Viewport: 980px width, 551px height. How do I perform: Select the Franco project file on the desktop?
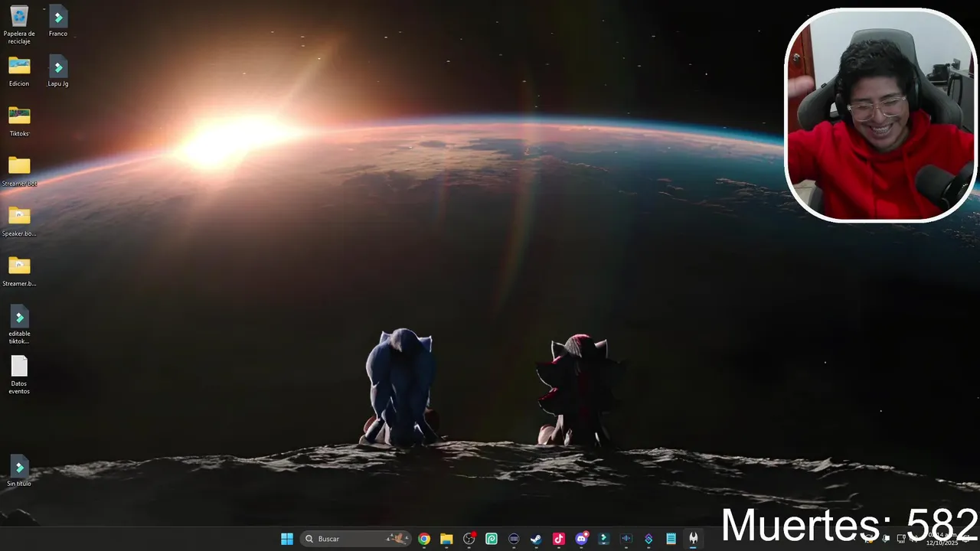tap(58, 21)
